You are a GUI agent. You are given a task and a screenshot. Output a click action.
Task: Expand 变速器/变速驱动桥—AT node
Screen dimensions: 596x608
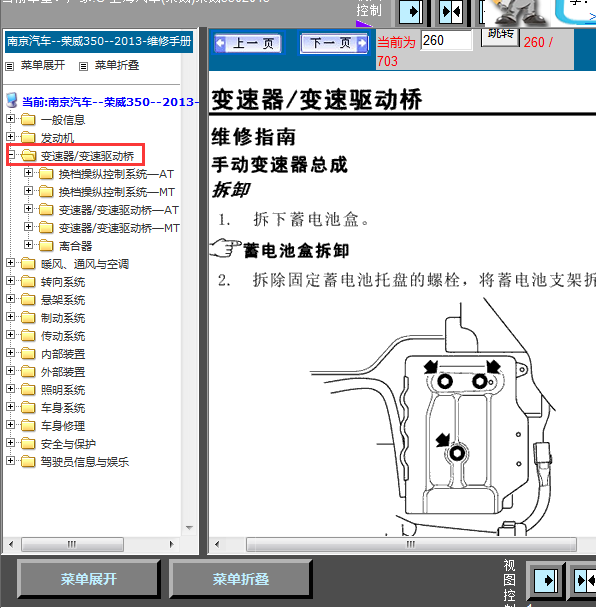click(x=28, y=209)
